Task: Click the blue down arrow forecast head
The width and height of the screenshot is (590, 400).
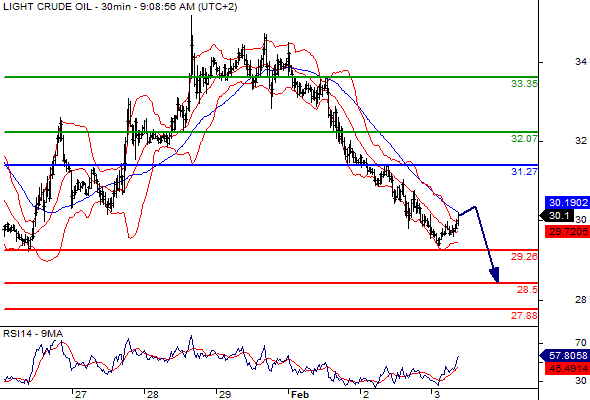Action: (x=494, y=275)
